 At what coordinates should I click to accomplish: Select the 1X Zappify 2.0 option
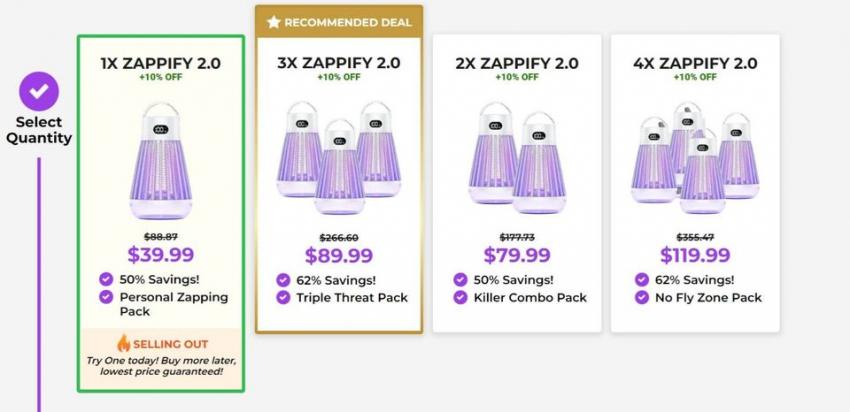pyautogui.click(x=160, y=63)
